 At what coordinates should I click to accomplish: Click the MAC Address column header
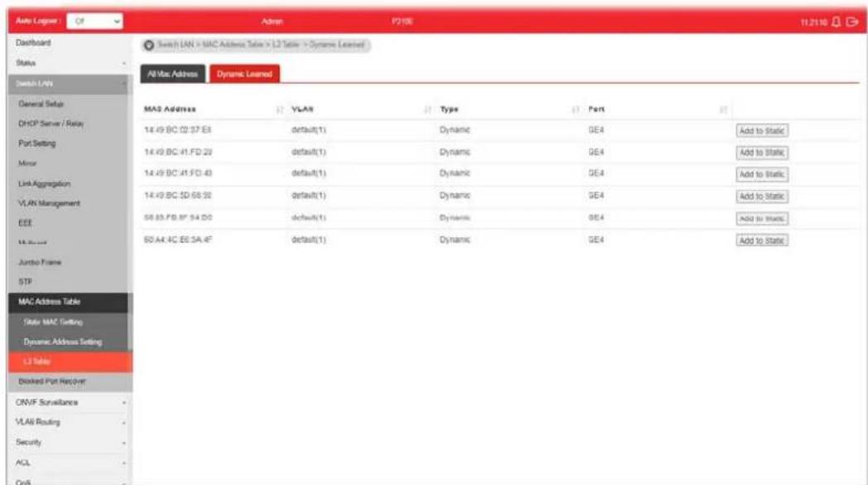170,109
